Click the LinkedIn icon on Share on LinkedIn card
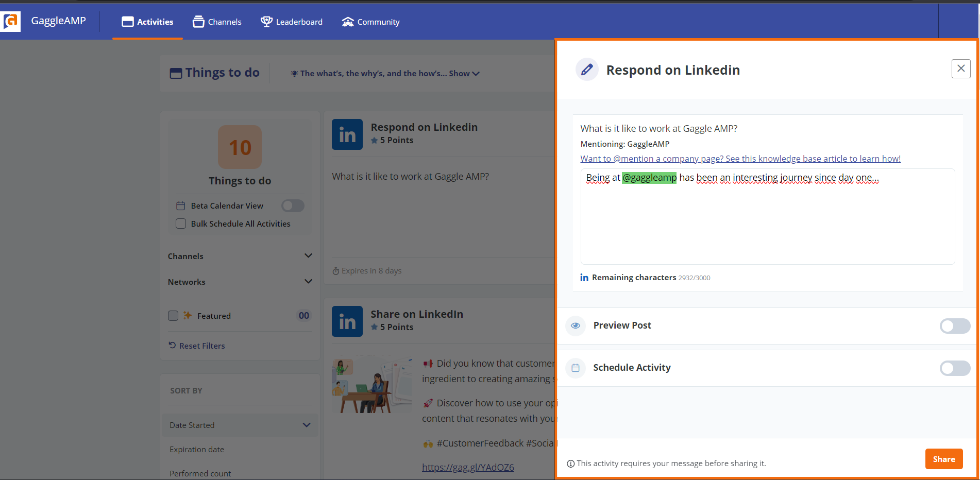The width and height of the screenshot is (980, 480). (x=347, y=321)
